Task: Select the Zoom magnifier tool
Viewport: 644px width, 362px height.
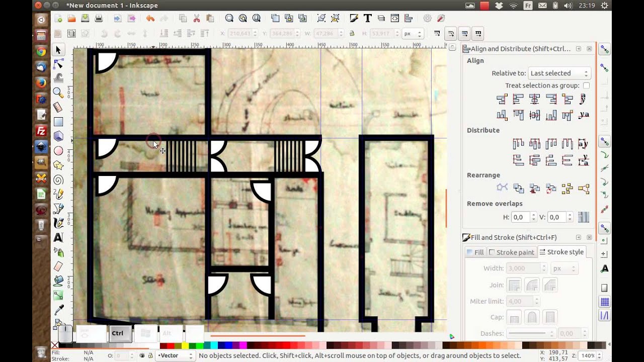Action: click(x=58, y=93)
